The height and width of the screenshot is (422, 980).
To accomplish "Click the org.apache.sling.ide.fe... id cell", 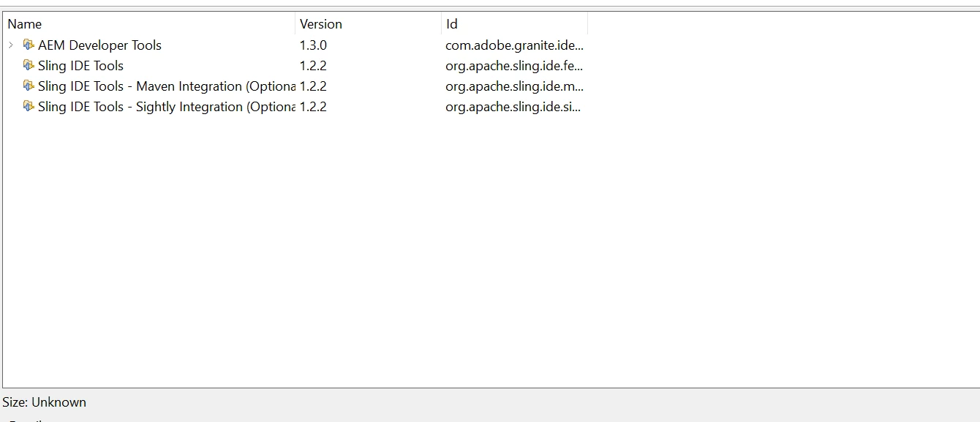I will tap(514, 66).
